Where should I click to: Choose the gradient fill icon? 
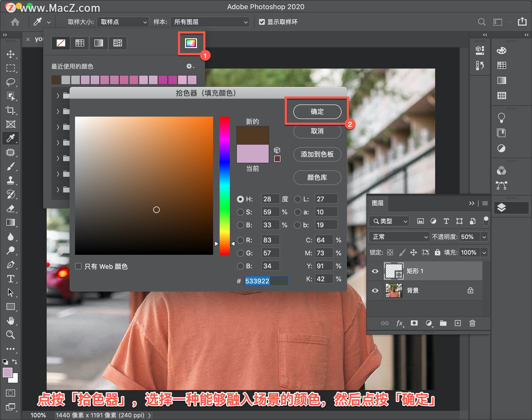pyautogui.click(x=99, y=43)
